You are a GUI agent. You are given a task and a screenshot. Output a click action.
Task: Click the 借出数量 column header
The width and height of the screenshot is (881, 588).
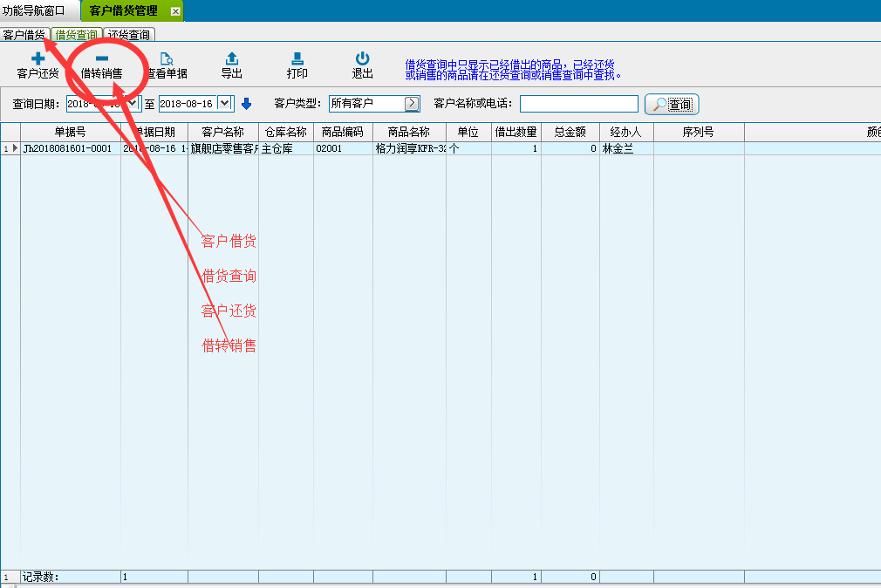click(x=516, y=132)
